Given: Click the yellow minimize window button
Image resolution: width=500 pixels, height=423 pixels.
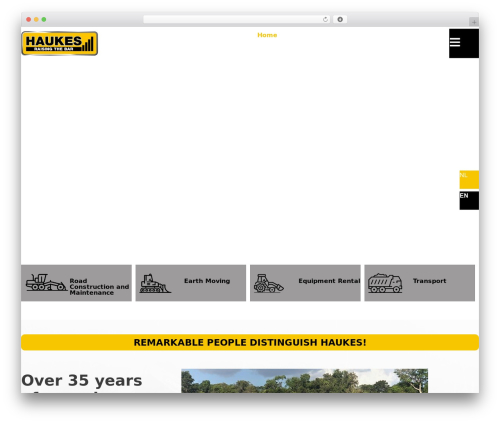Looking at the screenshot, I should click(36, 19).
